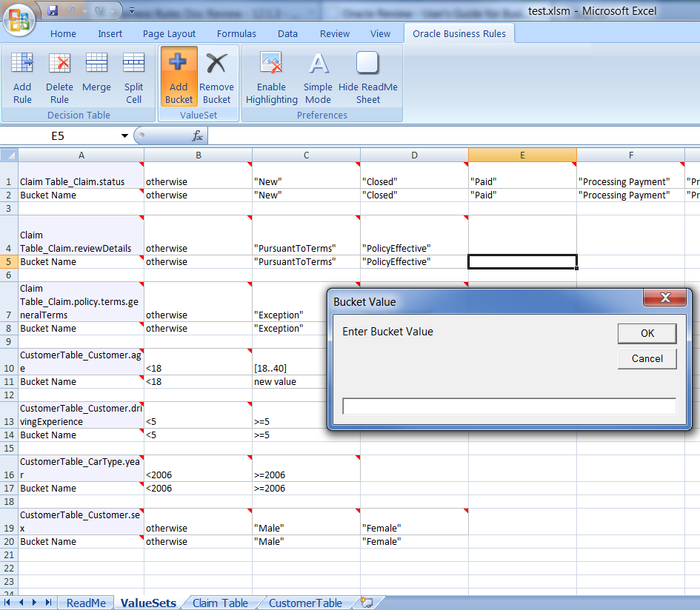
Task: Click the Add Bucket icon
Action: click(179, 77)
